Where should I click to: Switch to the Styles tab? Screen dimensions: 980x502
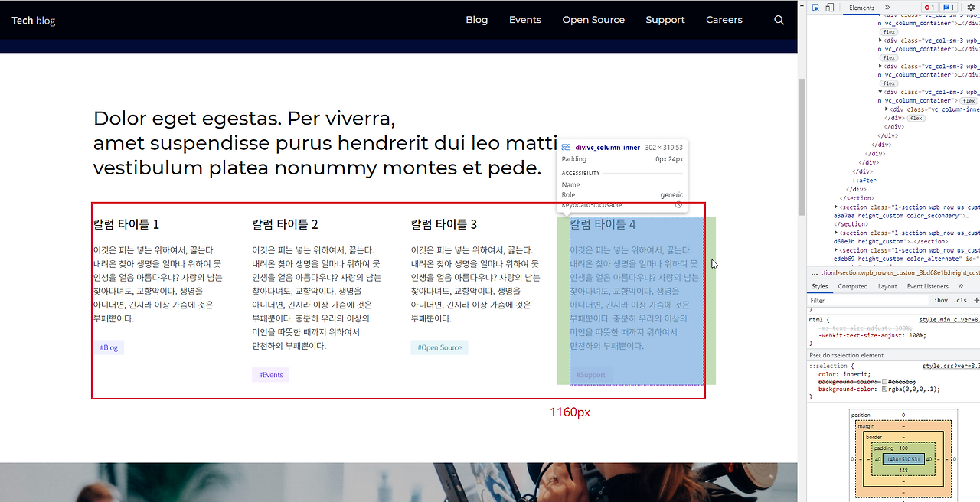coord(820,286)
